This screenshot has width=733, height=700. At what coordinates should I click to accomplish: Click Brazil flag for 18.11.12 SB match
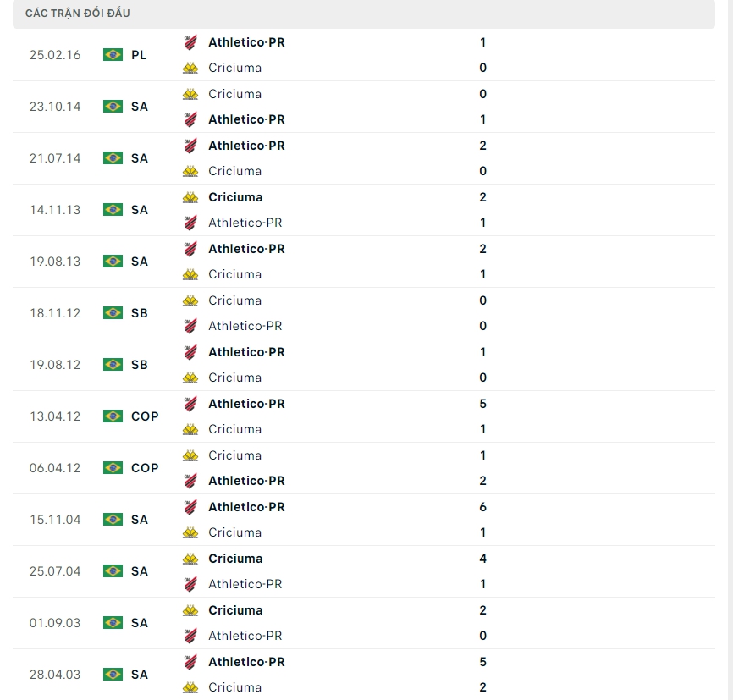click(113, 313)
